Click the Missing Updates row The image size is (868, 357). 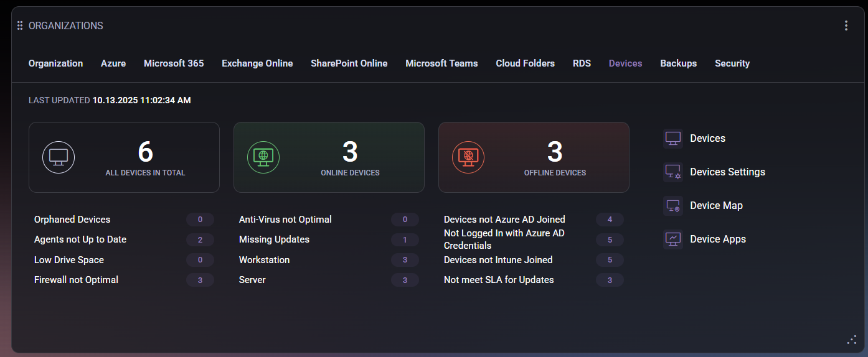pyautogui.click(x=274, y=239)
